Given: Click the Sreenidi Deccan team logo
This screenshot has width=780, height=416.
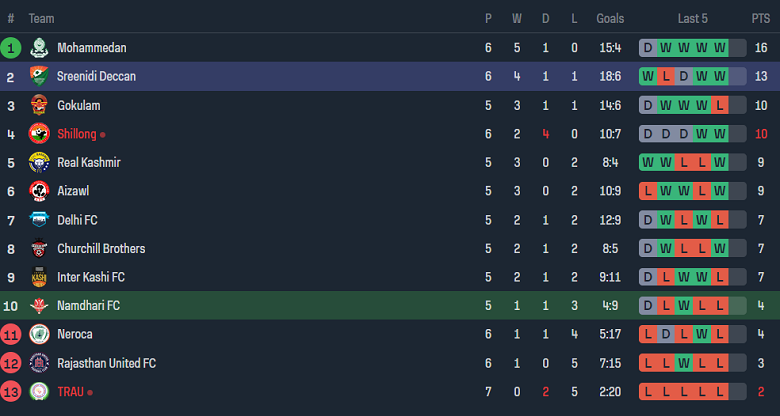Looking at the screenshot, I should [39, 77].
